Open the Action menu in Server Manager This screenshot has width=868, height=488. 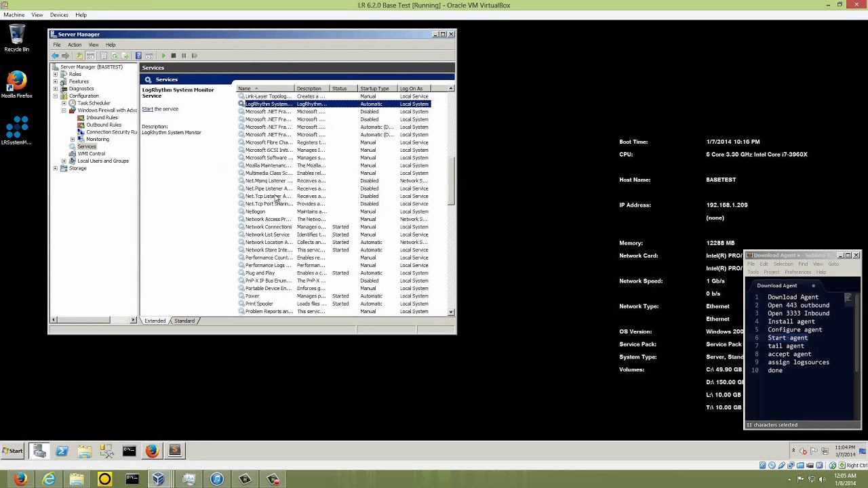(x=75, y=45)
